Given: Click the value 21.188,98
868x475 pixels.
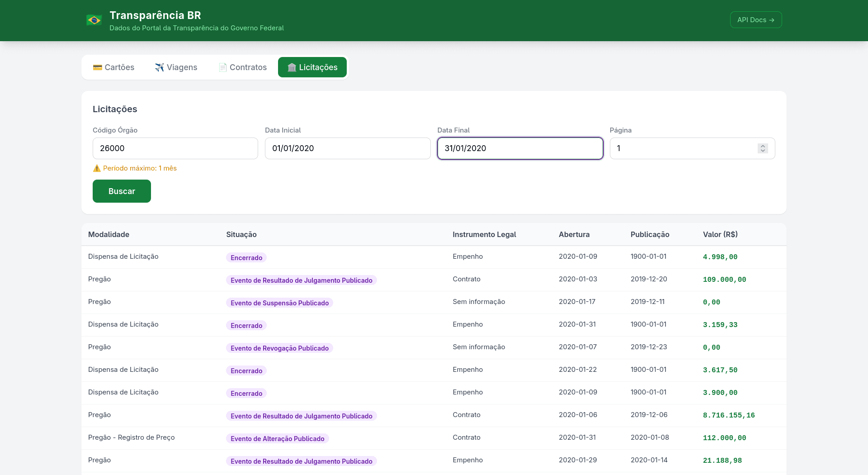Looking at the screenshot, I should click(722, 461).
